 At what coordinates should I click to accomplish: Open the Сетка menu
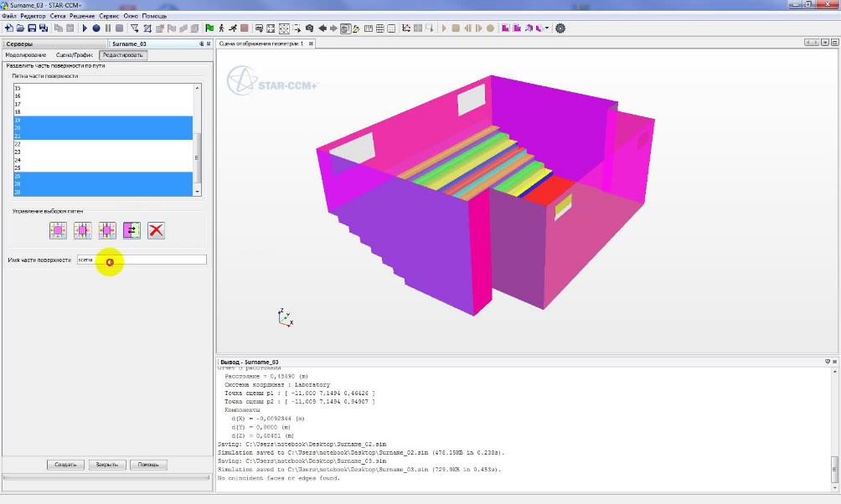(x=58, y=16)
